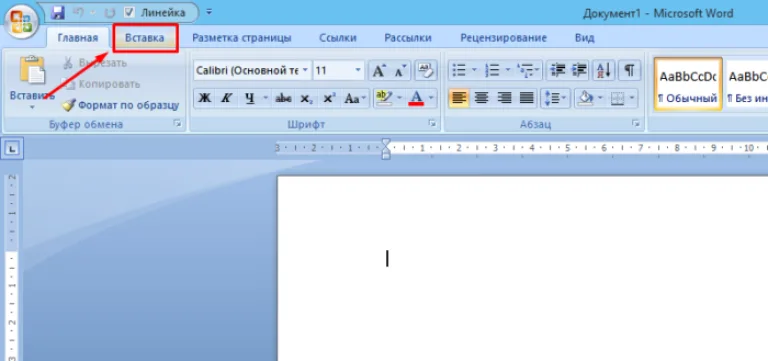The image size is (768, 361).
Task: Click the Redo icon in quick access toolbar
Action: tap(110, 13)
